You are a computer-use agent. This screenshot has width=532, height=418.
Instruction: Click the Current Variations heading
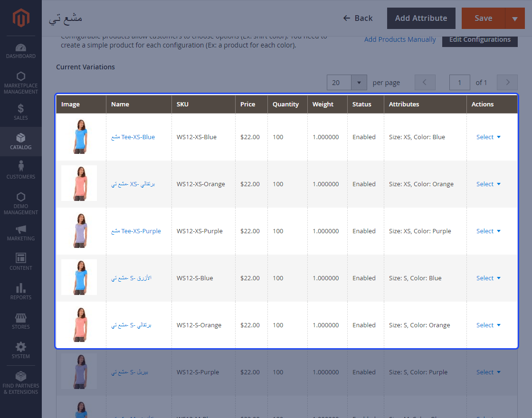tap(85, 67)
